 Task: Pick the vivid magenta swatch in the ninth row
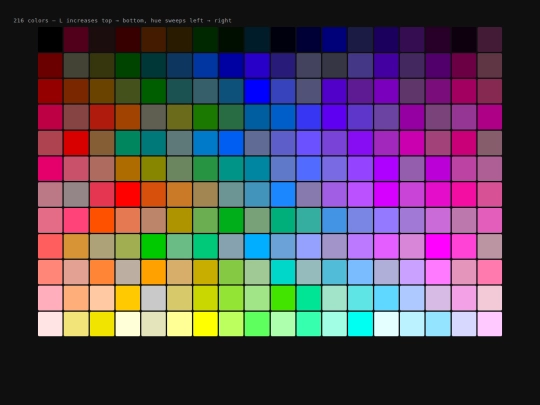(x=438, y=246)
